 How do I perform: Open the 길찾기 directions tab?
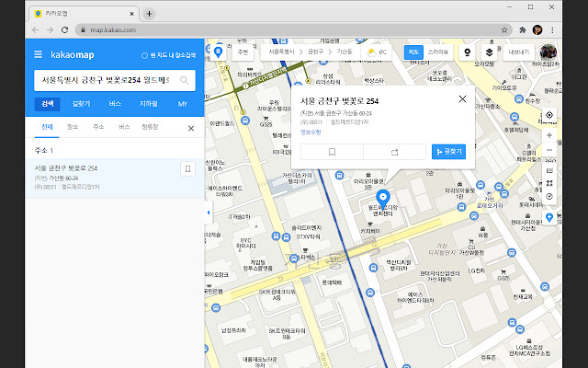click(81, 104)
